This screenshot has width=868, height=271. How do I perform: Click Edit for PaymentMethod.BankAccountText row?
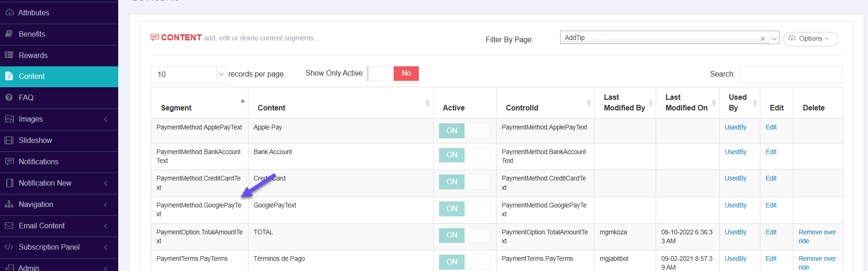click(771, 152)
